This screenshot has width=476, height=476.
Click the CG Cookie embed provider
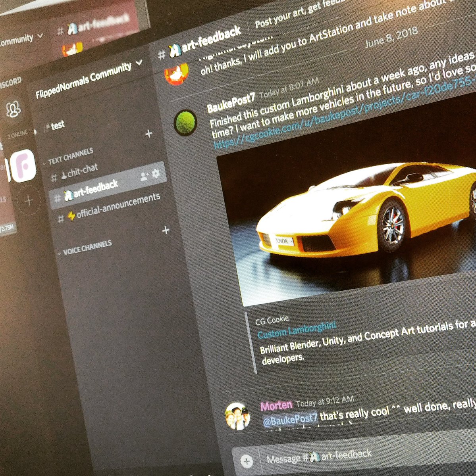[272, 320]
